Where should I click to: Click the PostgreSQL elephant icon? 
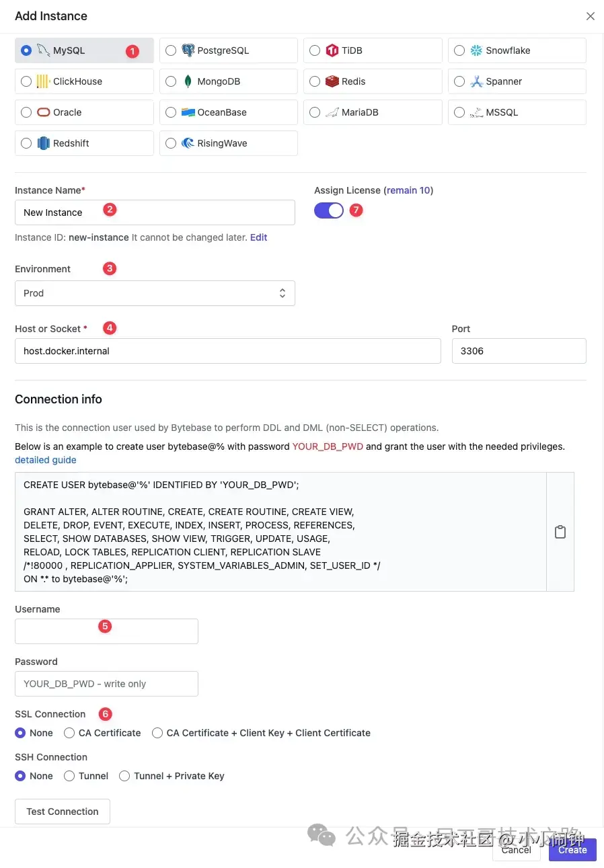point(188,50)
